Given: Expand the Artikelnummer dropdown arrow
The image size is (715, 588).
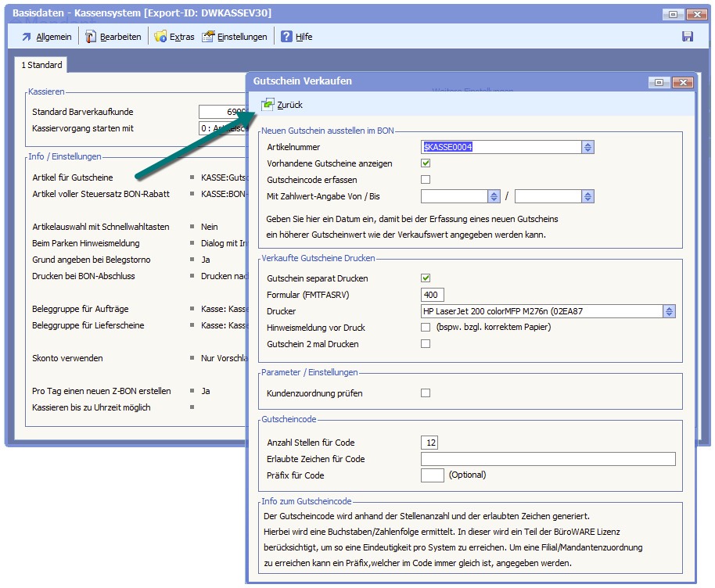Looking at the screenshot, I should [x=587, y=147].
